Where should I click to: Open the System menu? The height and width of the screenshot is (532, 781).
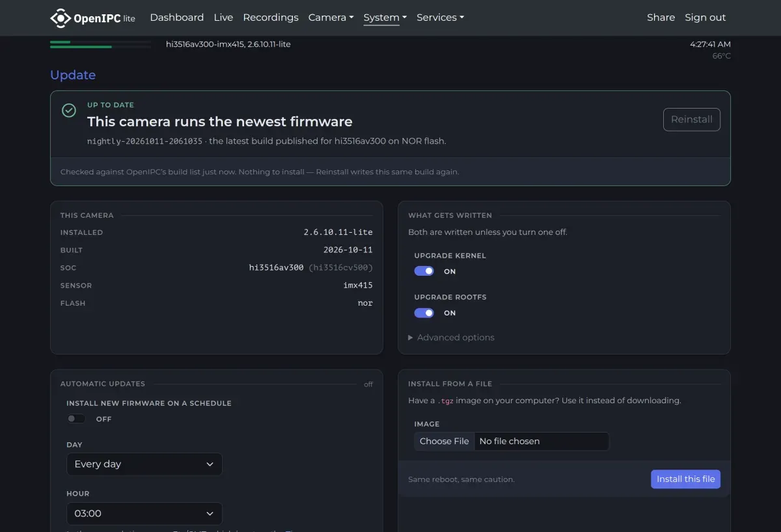385,18
